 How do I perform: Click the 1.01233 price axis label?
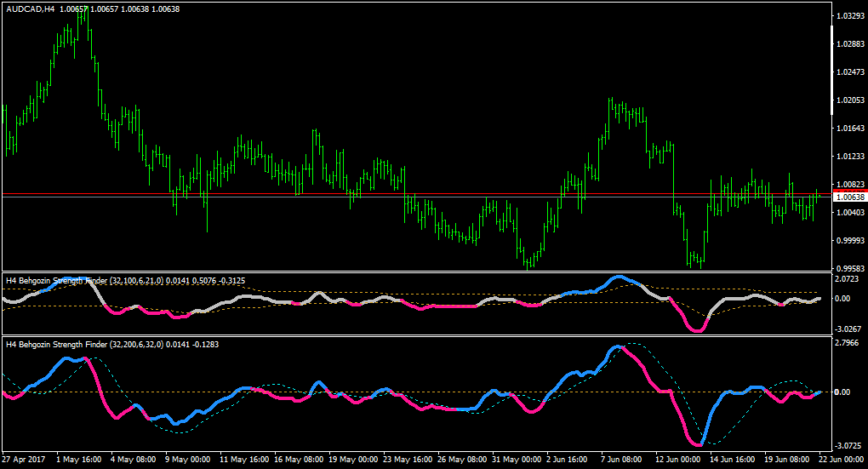point(850,157)
